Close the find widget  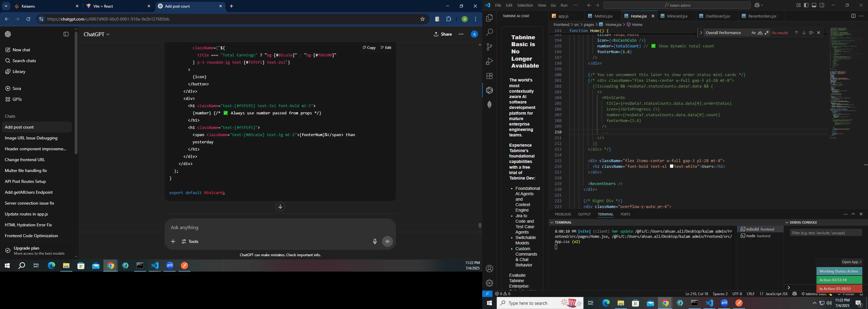pyautogui.click(x=819, y=33)
